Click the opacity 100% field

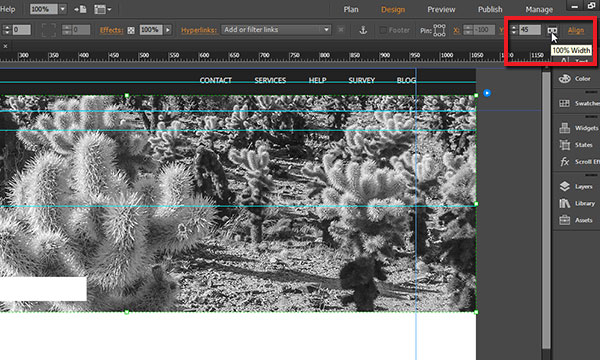coord(151,30)
